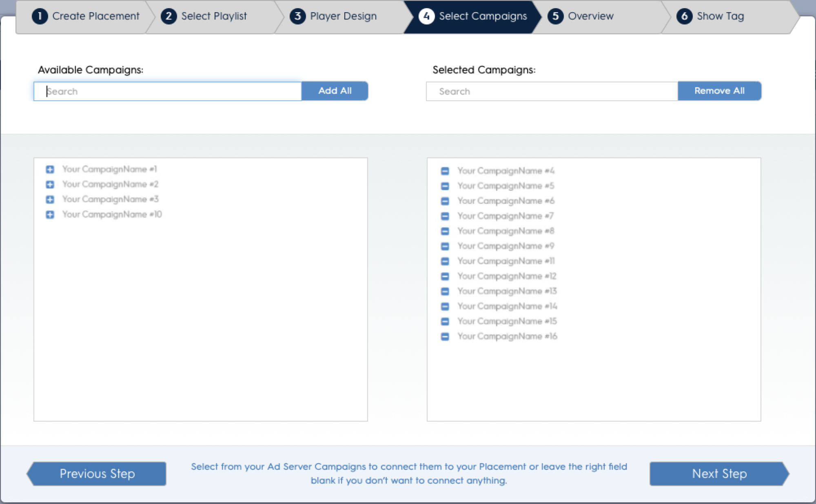Click minus icon beside CampaignName #7
Viewport: 816px width, 504px height.
[445, 216]
